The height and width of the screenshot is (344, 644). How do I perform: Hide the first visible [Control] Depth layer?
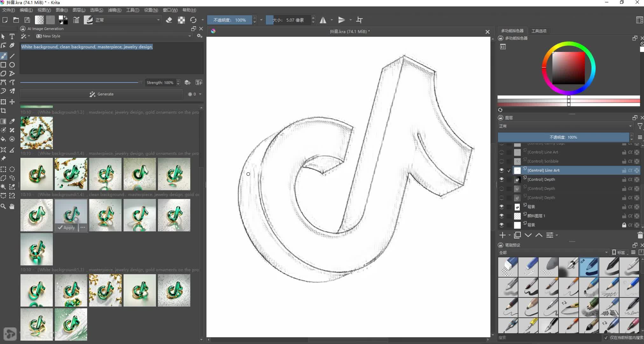click(501, 180)
